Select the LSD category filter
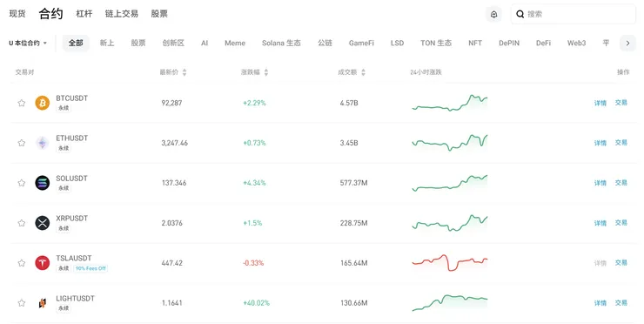 tap(397, 43)
